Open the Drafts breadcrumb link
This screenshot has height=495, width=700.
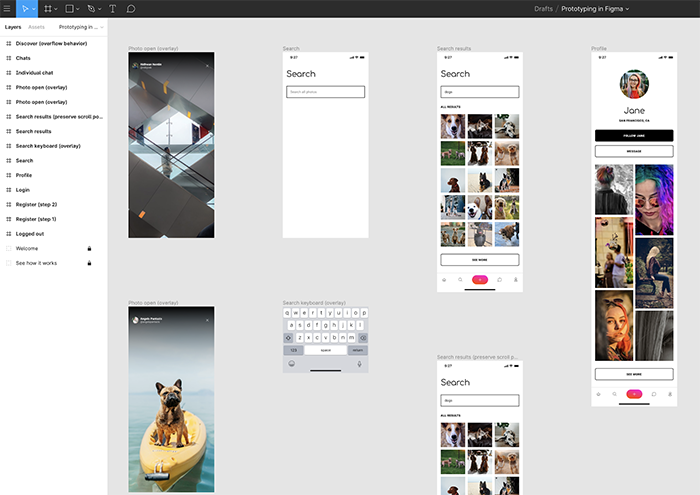543,8
